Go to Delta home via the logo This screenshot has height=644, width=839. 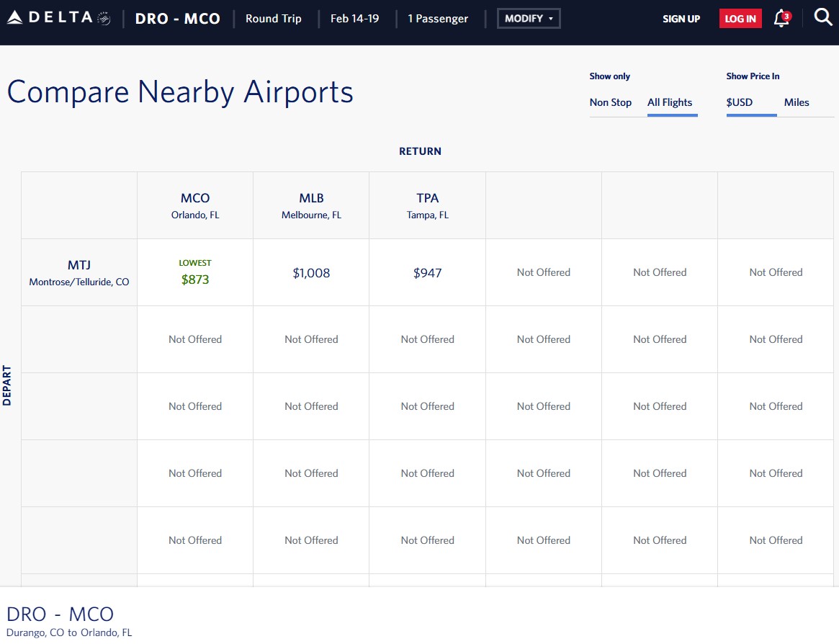pos(59,18)
